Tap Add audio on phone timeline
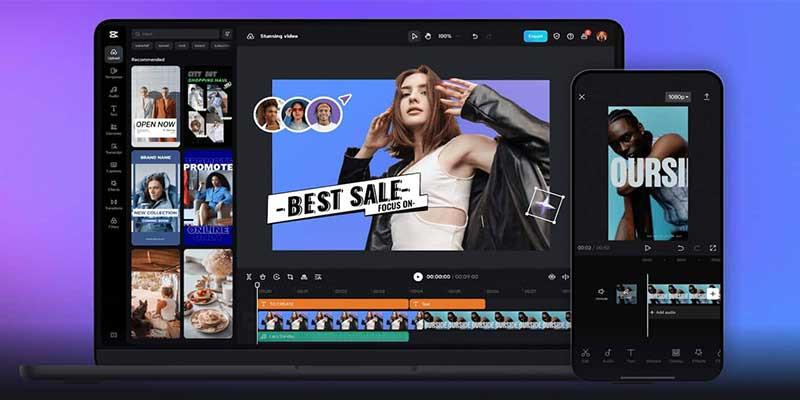Screen dimensions: 800x400 (x=665, y=313)
